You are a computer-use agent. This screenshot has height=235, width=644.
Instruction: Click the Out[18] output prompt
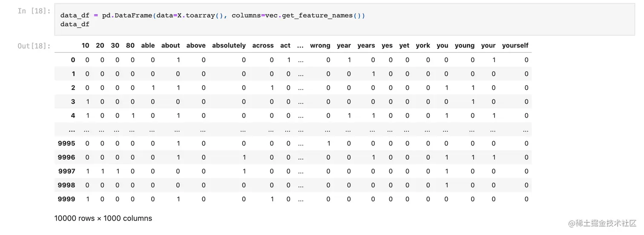pos(34,46)
